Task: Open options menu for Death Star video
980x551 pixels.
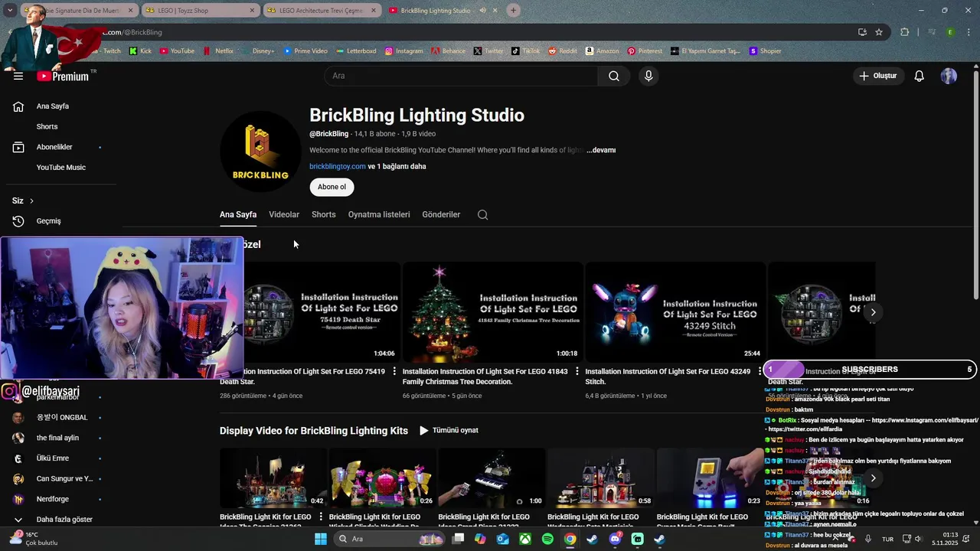Action: point(394,371)
